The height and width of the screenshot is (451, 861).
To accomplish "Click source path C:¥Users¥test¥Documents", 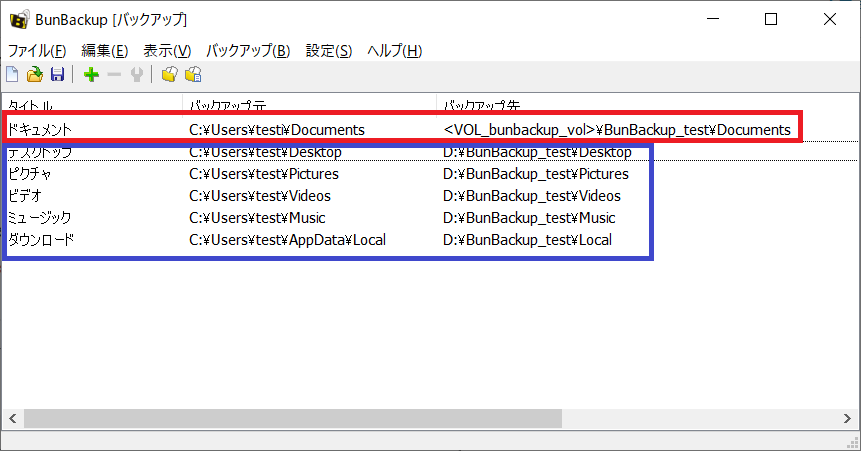I will (277, 130).
